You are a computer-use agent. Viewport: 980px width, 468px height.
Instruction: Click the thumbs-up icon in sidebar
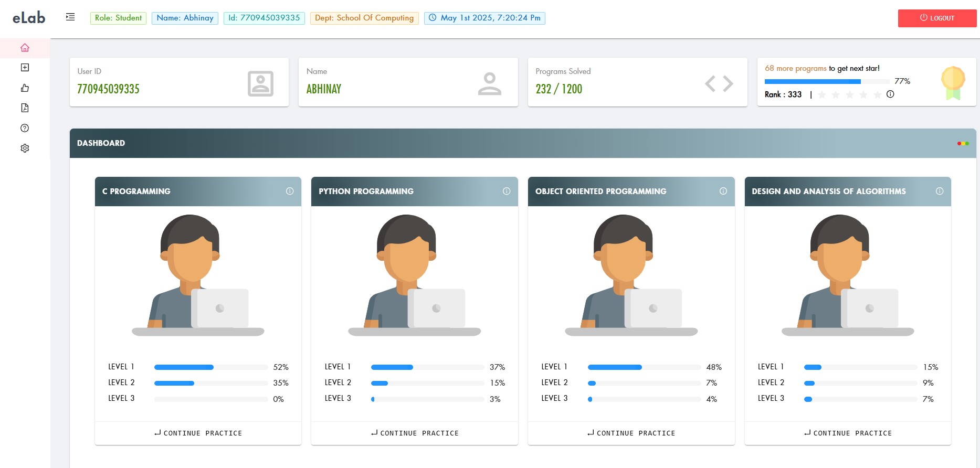click(25, 88)
